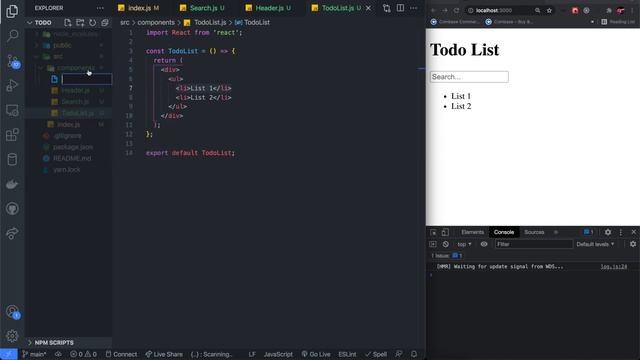
Task: Open the Remote Explorer view
Action: pyautogui.click(x=12, y=110)
